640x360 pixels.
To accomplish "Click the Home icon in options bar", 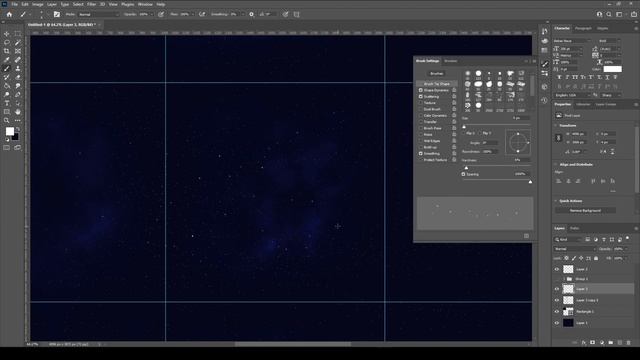I will click(9, 14).
